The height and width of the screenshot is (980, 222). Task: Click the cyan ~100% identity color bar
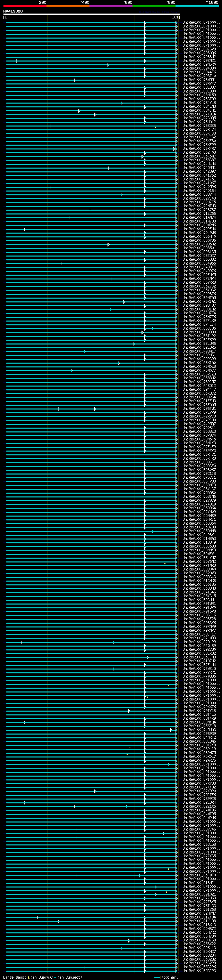pos(197,6)
